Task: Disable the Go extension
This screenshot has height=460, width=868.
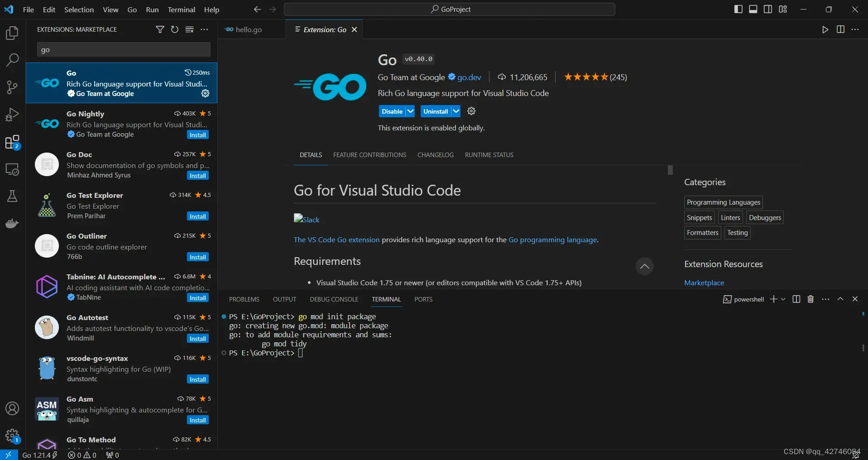Action: pyautogui.click(x=393, y=111)
